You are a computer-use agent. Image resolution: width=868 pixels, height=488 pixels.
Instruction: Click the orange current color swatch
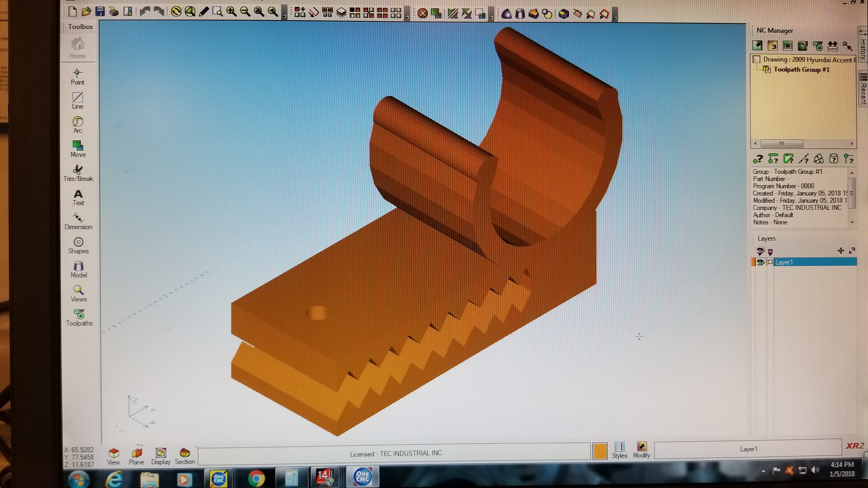click(600, 451)
